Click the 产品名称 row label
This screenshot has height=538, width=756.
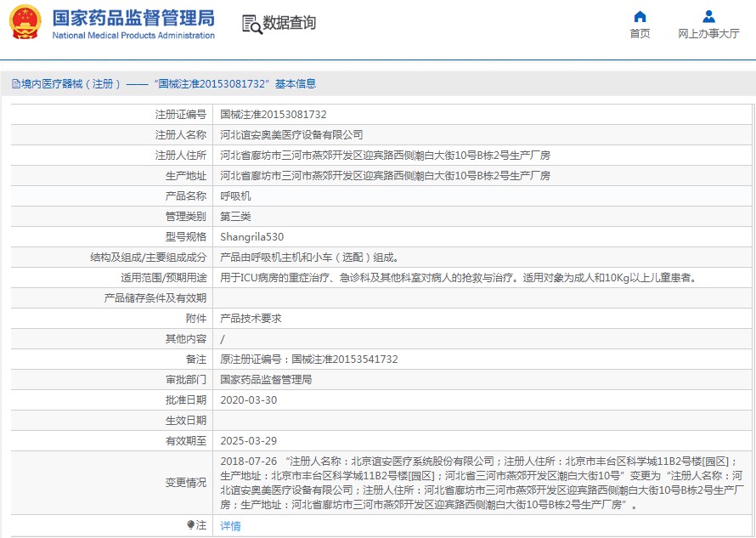click(186, 195)
